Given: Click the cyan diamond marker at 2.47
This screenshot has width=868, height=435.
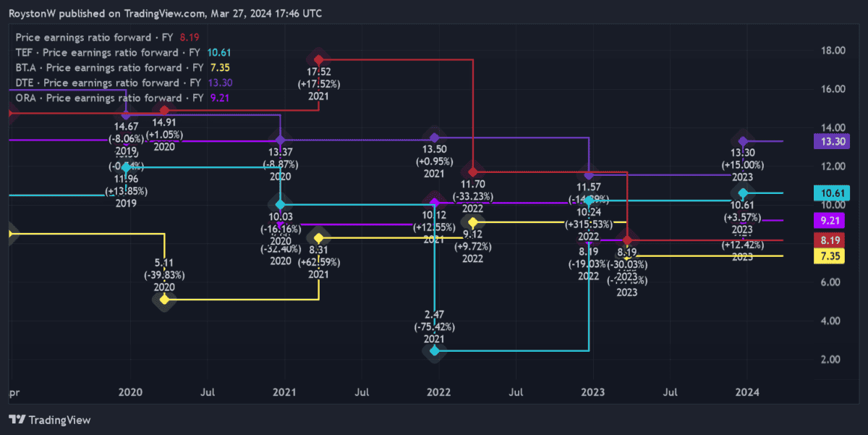Looking at the screenshot, I should [x=434, y=351].
